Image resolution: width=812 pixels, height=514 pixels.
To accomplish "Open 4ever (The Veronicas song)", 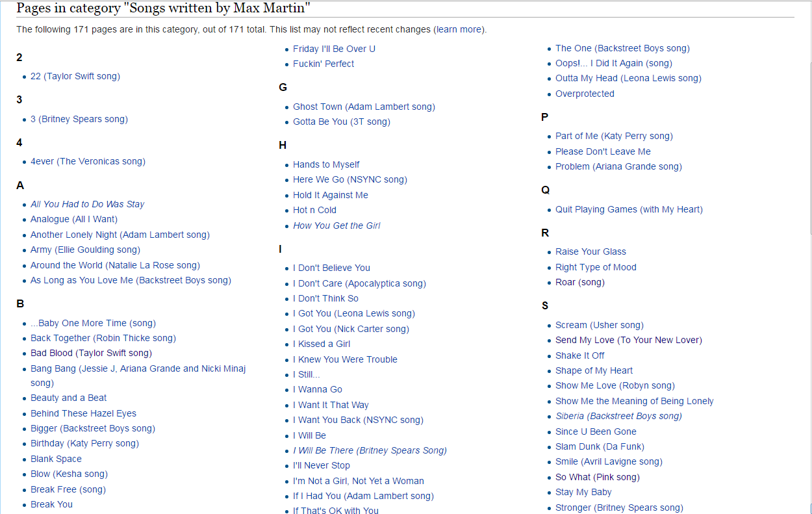I will pos(88,161).
